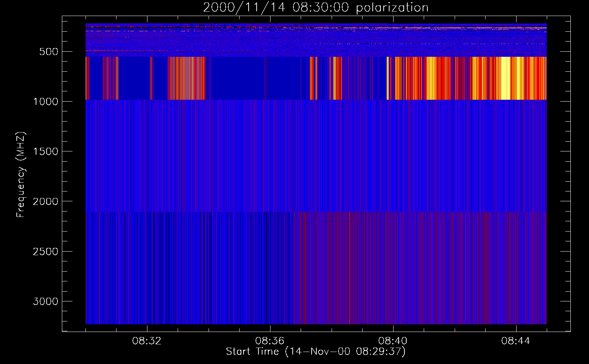Click the 08:40 time tick label
This screenshot has height=364, width=589.
(x=393, y=341)
